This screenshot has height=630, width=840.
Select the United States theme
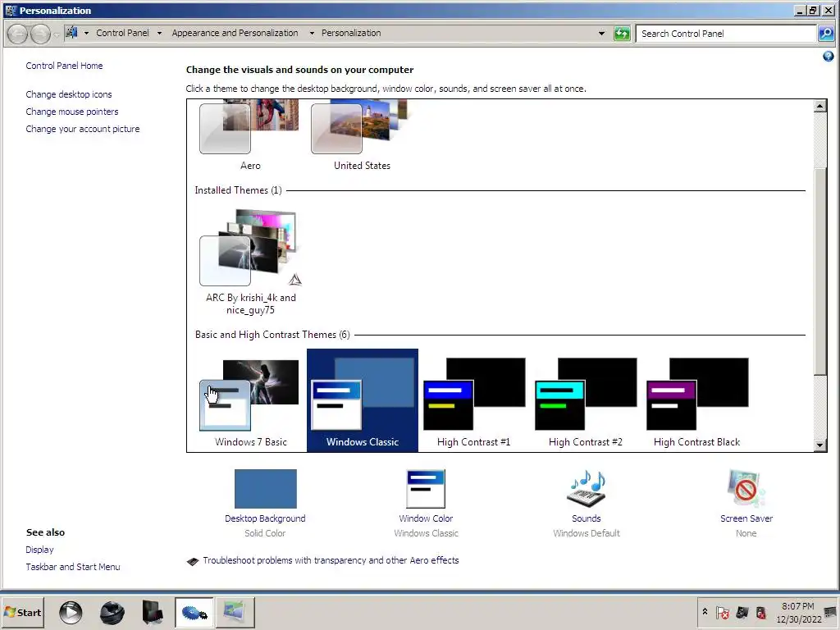[x=361, y=127]
